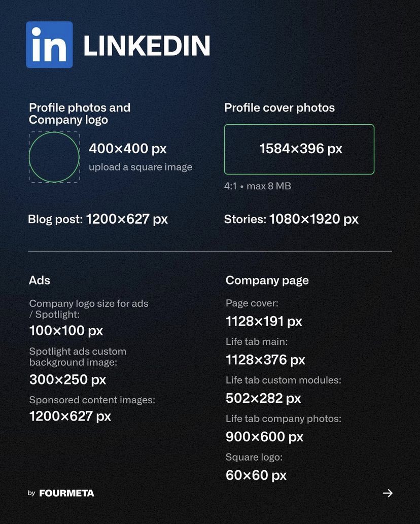Click the "Life tab company photos:" label
Screen dimensions: 420x524
[x=284, y=418]
